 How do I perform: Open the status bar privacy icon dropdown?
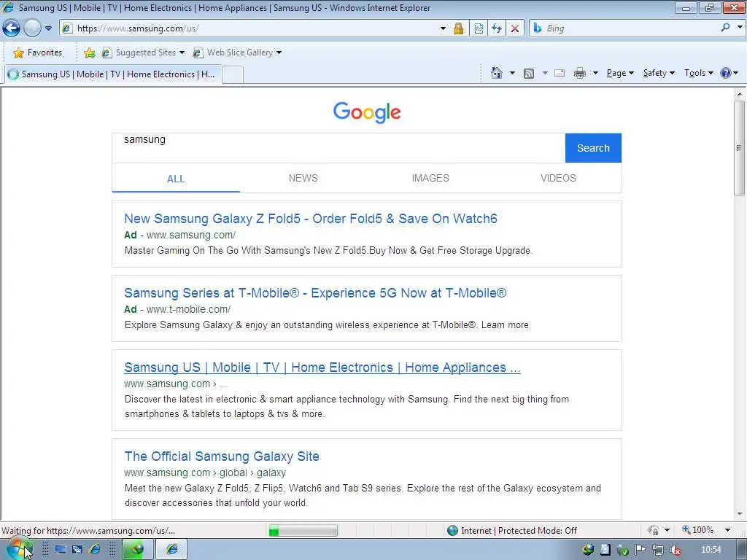tap(667, 530)
